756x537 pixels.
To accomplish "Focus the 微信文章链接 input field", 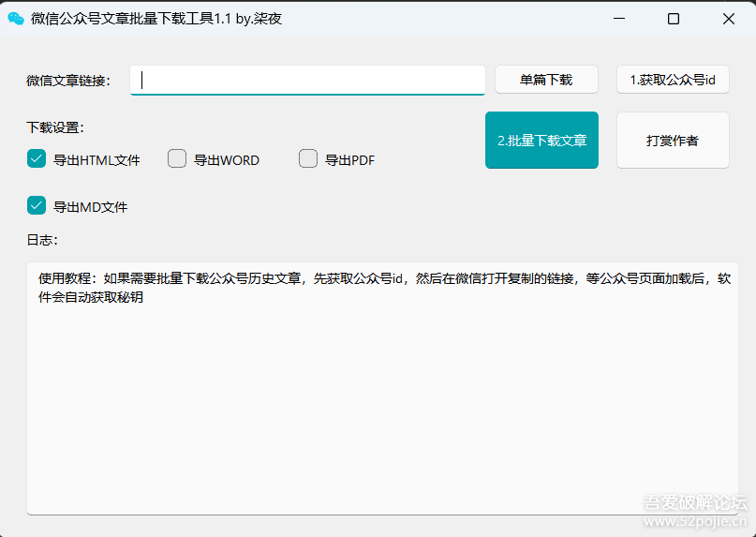I will pyautogui.click(x=307, y=80).
